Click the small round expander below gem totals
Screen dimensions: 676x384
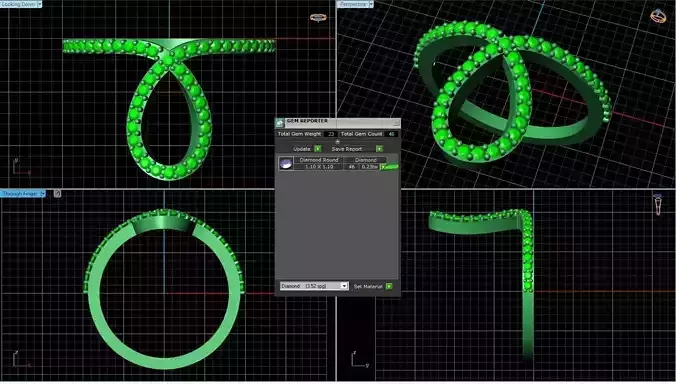(338, 141)
